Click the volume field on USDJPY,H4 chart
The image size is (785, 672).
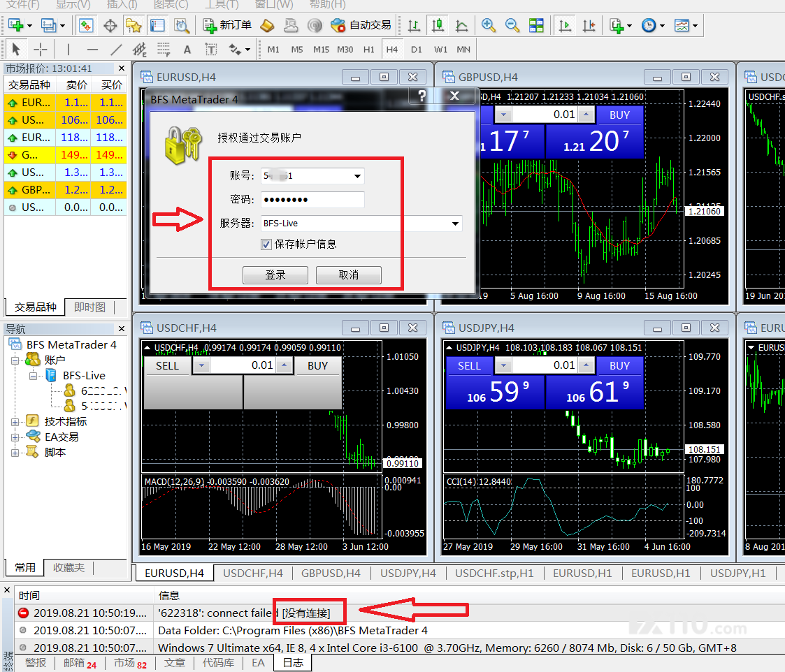(x=545, y=366)
